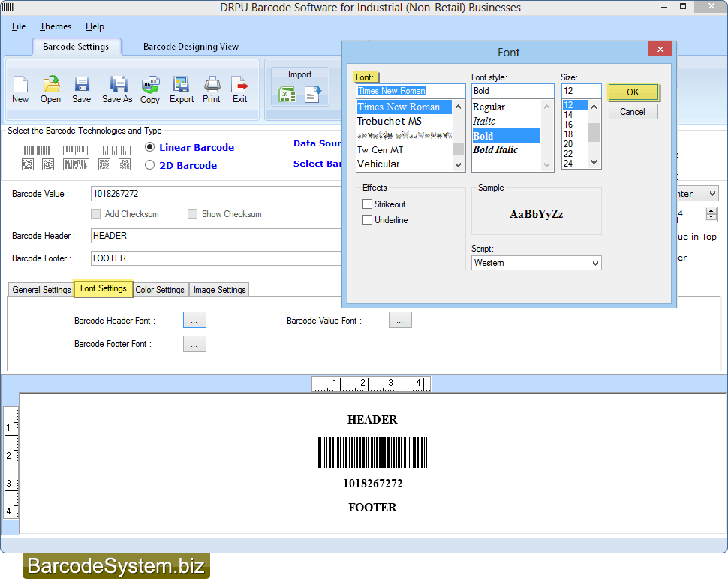
Task: Click Cancel in the Font dialog
Action: 633,112
